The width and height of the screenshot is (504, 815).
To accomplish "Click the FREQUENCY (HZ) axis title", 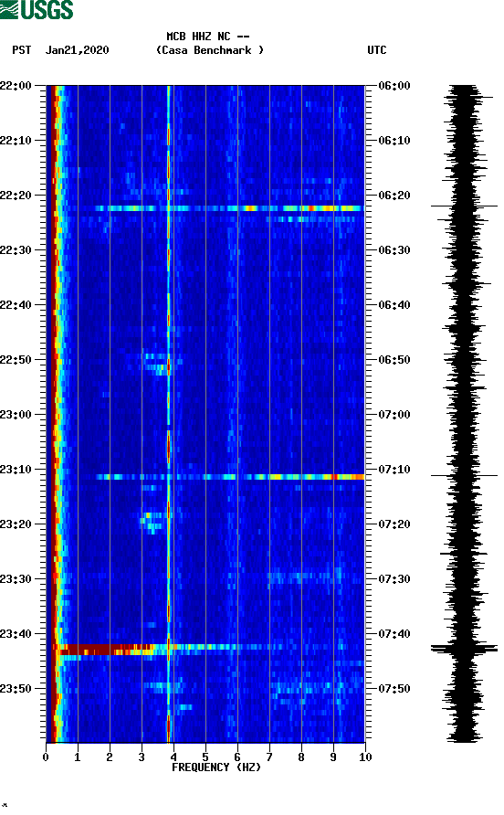I will point(216,767).
